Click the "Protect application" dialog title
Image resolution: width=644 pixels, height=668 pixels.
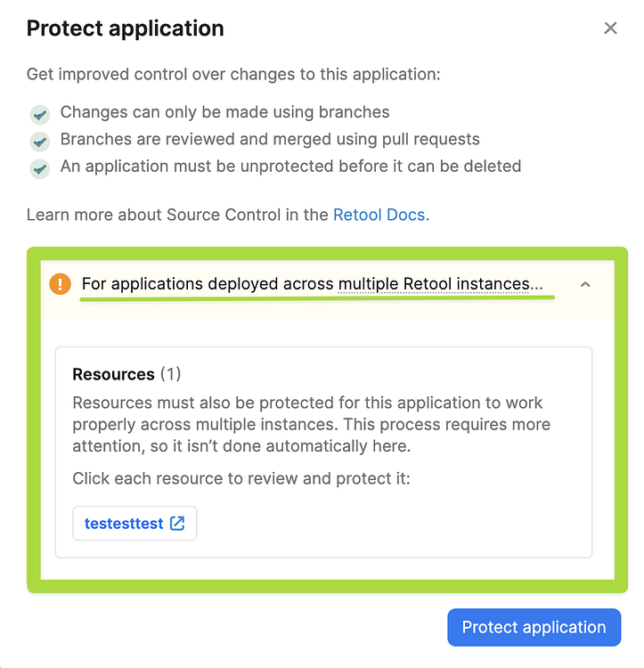(x=126, y=29)
